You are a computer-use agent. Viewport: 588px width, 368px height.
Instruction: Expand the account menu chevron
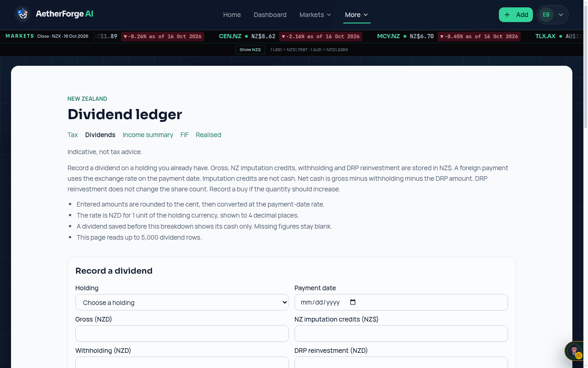[x=561, y=15]
